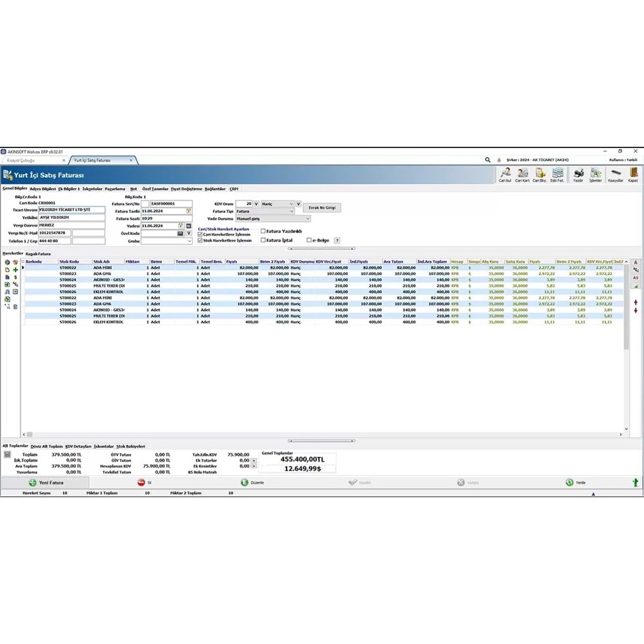Open the Fatura Tipi dropdown
Screen dimensions: 644x644
coord(265,211)
